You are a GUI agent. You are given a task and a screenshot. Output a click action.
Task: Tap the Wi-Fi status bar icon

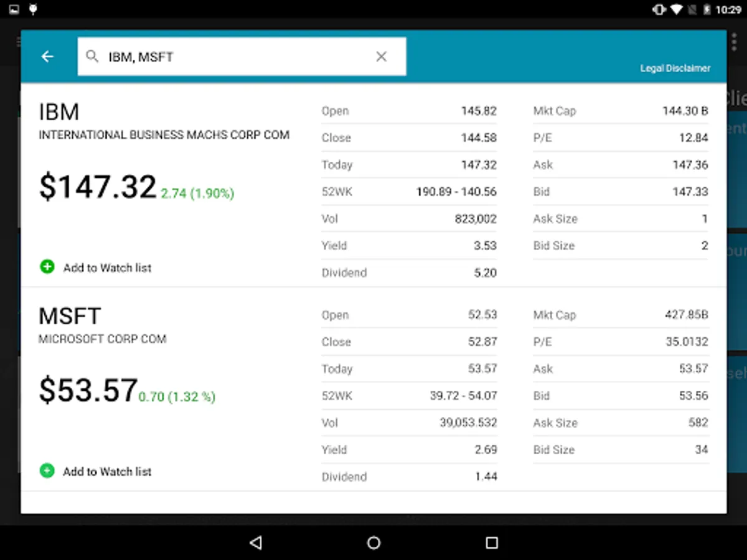(677, 9)
